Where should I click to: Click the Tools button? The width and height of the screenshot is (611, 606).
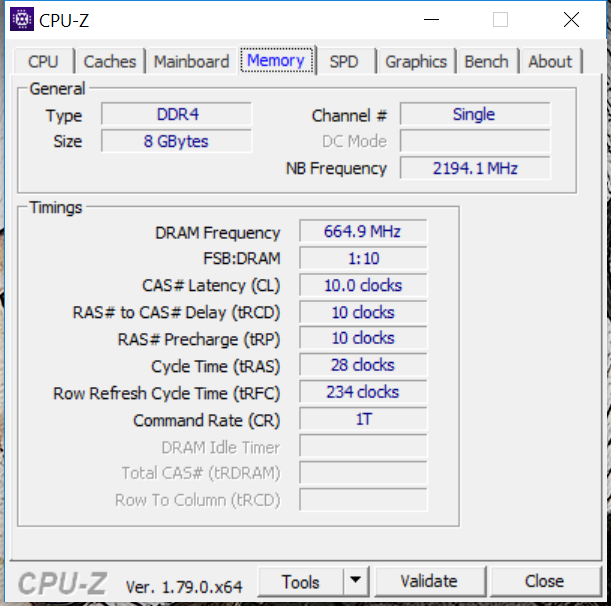[x=300, y=582]
